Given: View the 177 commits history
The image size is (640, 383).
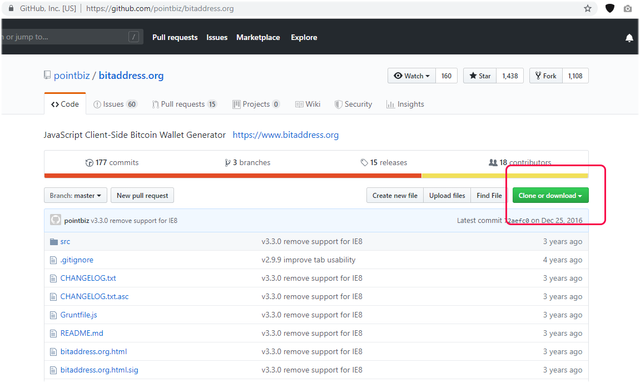Looking at the screenshot, I should click(112, 163).
